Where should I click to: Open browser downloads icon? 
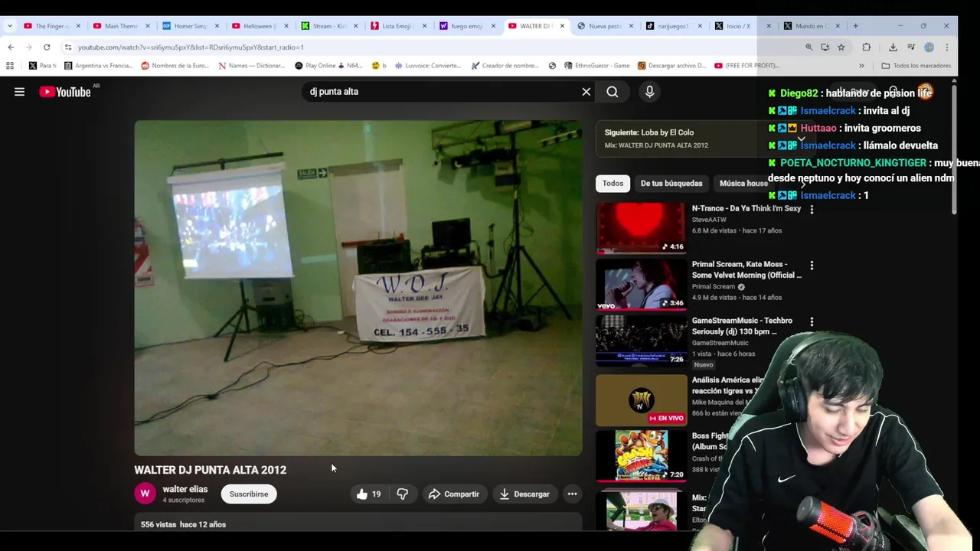pyautogui.click(x=893, y=47)
